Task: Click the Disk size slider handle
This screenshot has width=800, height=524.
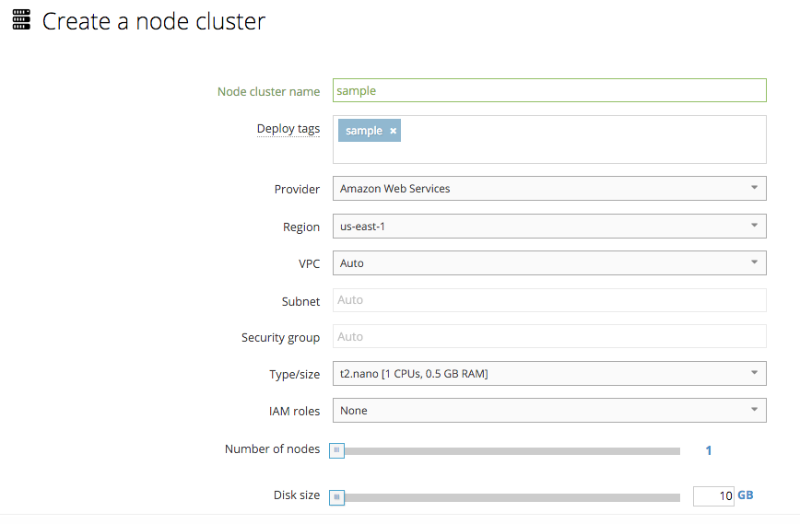Action: tap(337, 497)
